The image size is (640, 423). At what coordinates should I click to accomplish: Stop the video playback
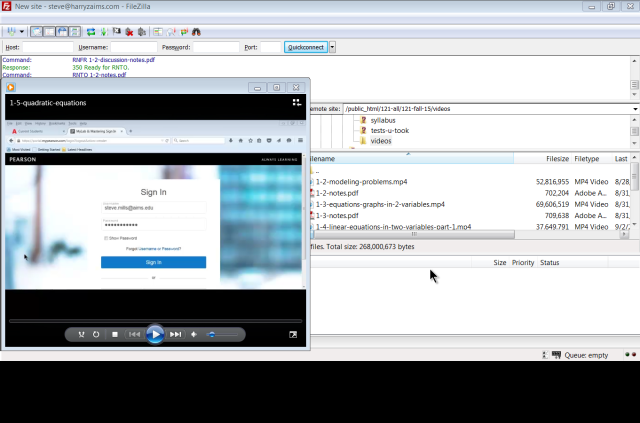coord(115,334)
